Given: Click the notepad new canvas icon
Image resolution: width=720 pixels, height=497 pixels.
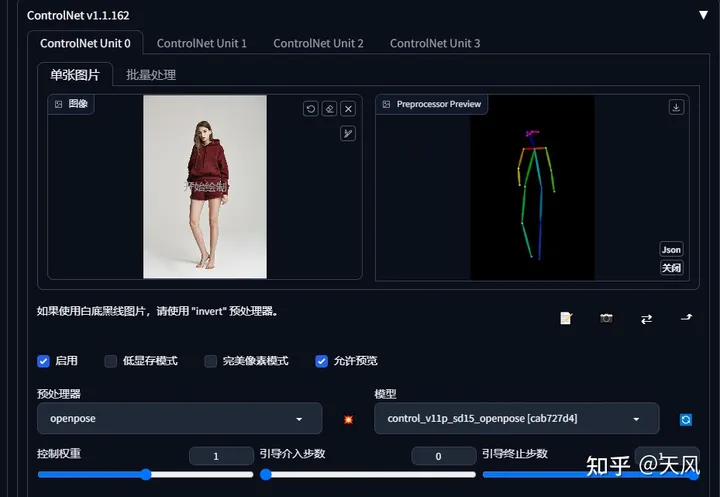Looking at the screenshot, I should [566, 318].
